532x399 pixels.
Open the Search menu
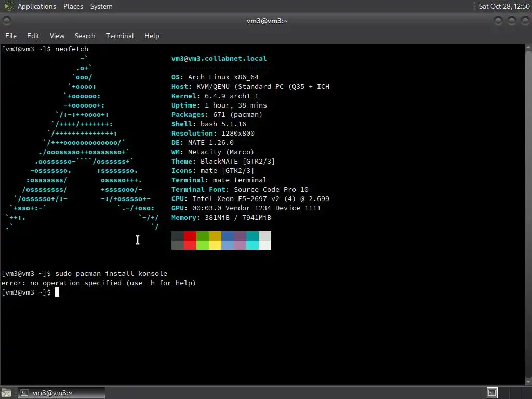(85, 36)
